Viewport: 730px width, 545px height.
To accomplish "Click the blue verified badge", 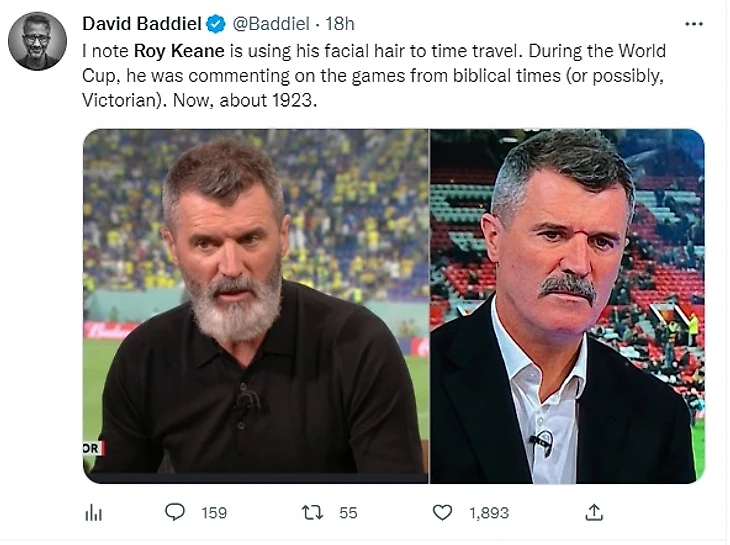I will pos(216,24).
